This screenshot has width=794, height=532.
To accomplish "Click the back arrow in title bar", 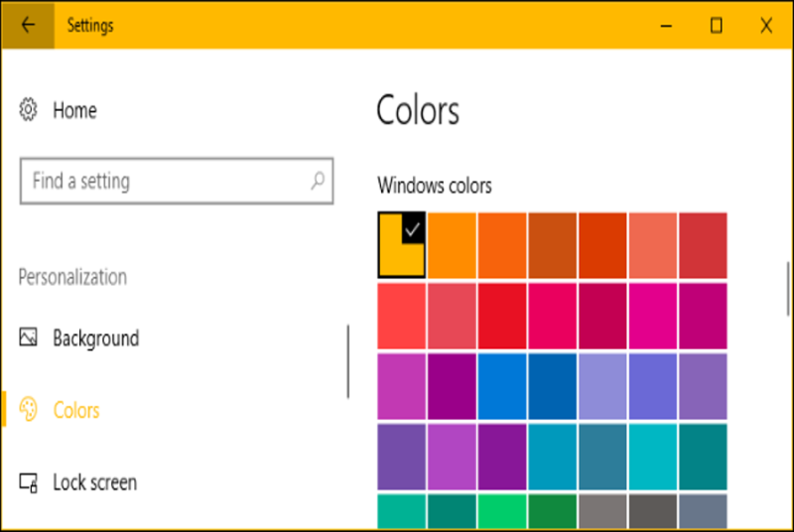I will (28, 25).
